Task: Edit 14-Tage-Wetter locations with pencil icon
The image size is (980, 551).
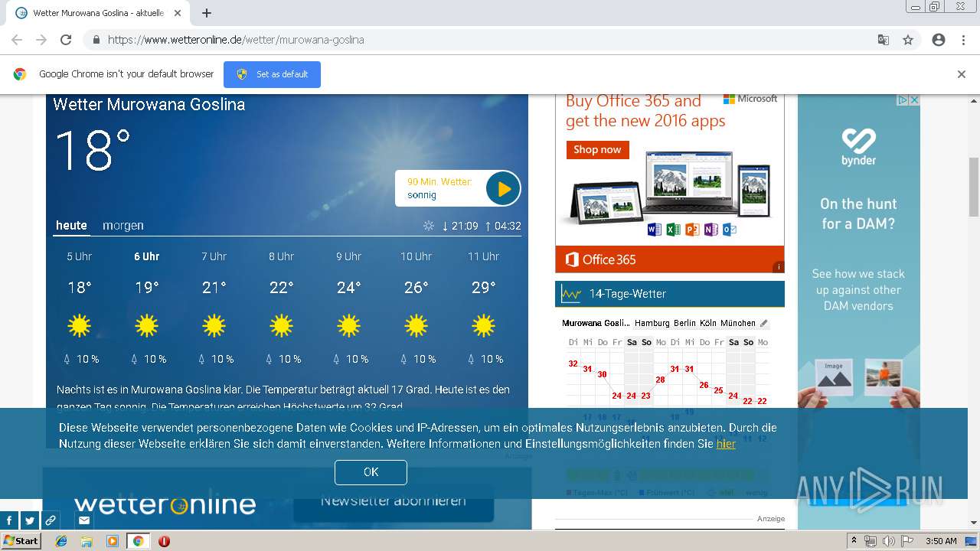Action: point(763,324)
